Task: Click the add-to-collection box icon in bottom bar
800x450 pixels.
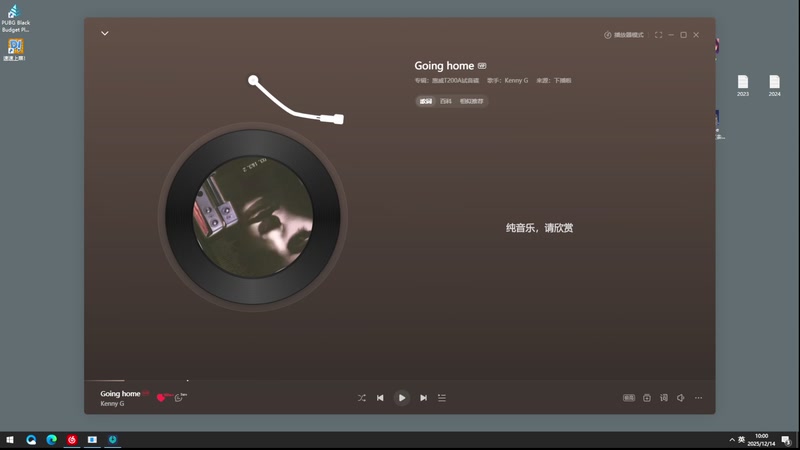Action: click(x=647, y=398)
